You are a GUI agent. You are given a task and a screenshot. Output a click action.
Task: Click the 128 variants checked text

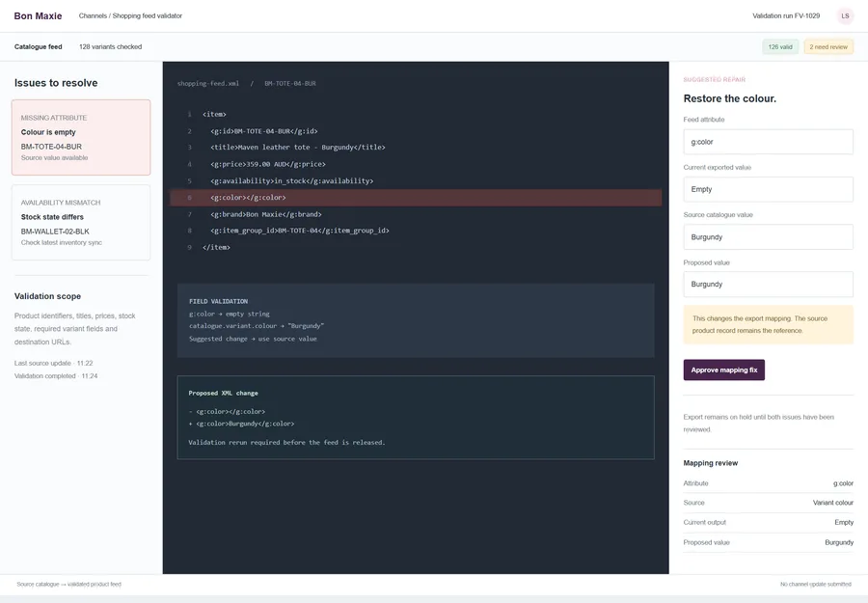110,47
